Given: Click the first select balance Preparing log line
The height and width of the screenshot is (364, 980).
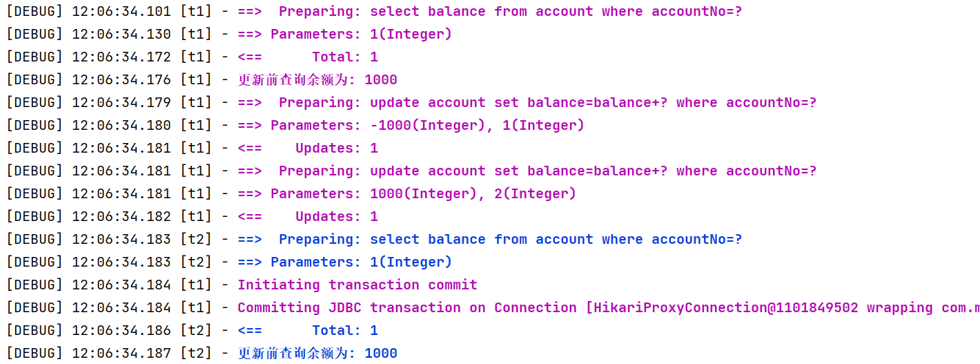Looking at the screenshot, I should pos(374,12).
